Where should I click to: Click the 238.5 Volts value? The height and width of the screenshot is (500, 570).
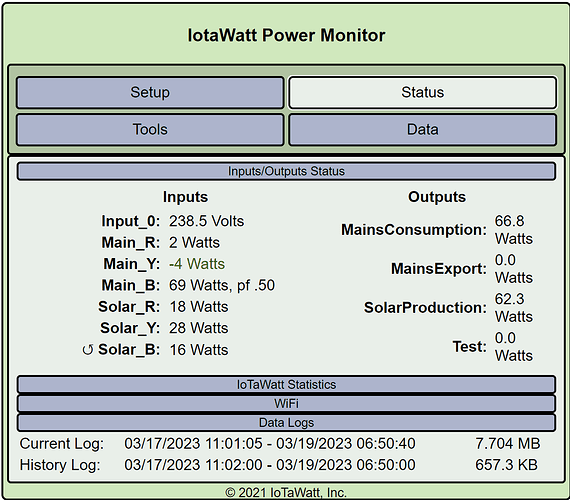[x=206, y=221]
